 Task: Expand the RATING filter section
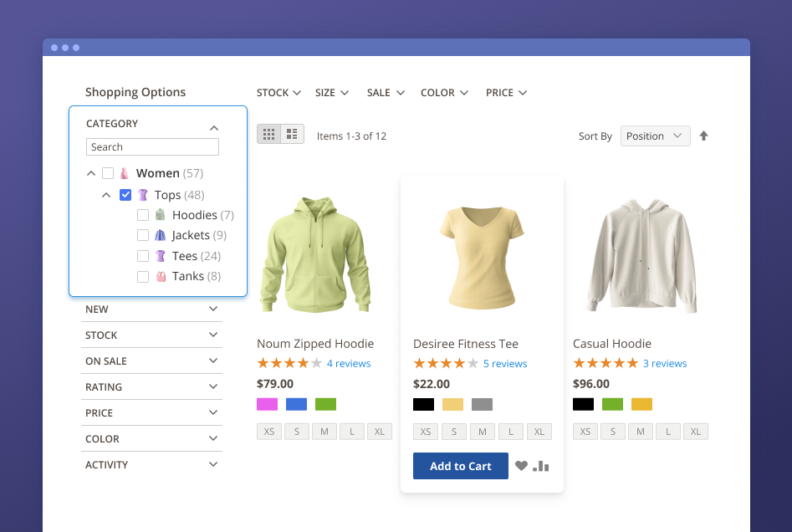coord(151,387)
